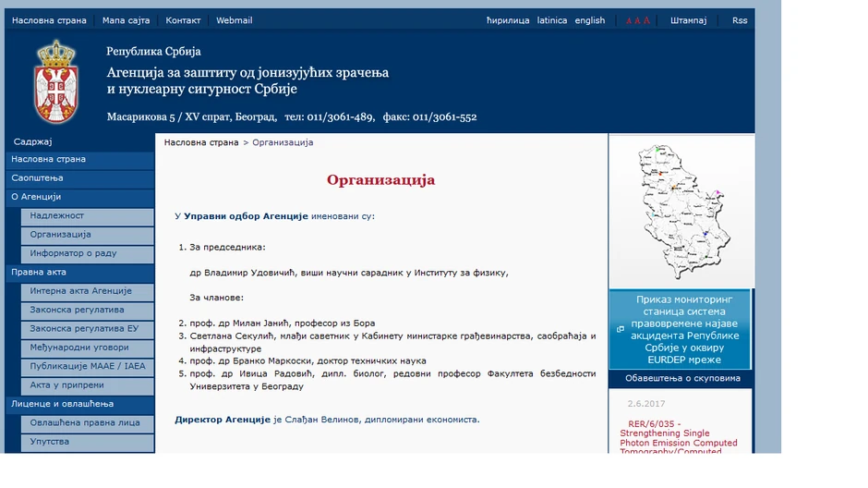Expand the Правна акта sidebar section

pyautogui.click(x=39, y=273)
